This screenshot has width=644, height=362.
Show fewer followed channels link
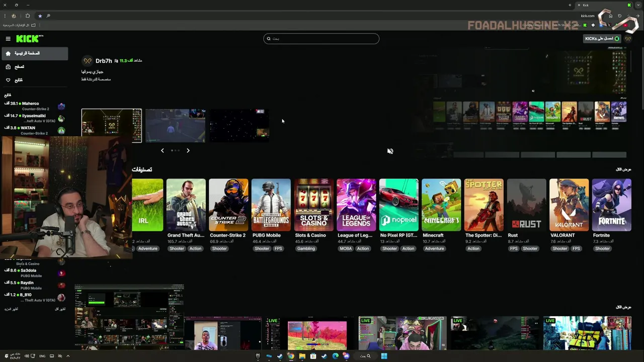point(60,309)
